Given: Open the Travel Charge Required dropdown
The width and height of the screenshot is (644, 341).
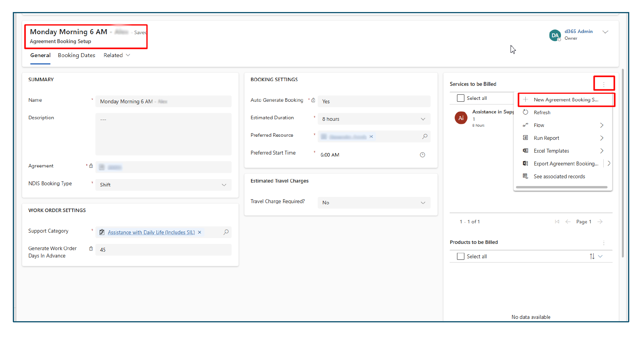Looking at the screenshot, I should click(x=423, y=203).
